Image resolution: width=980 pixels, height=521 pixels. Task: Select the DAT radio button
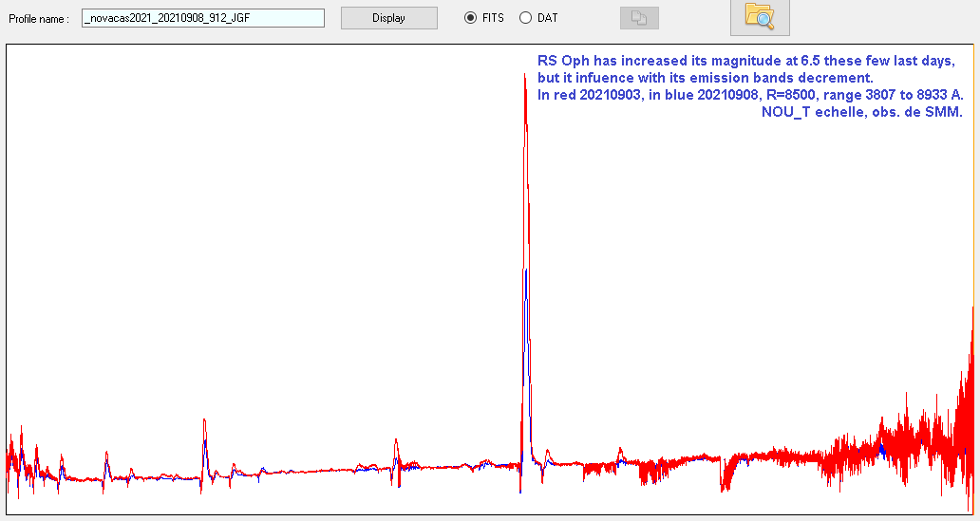(x=525, y=18)
